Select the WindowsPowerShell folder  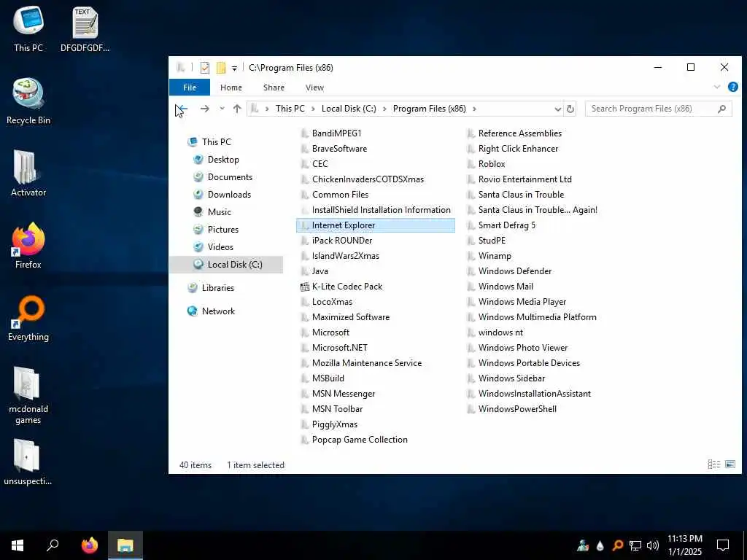coord(512,409)
